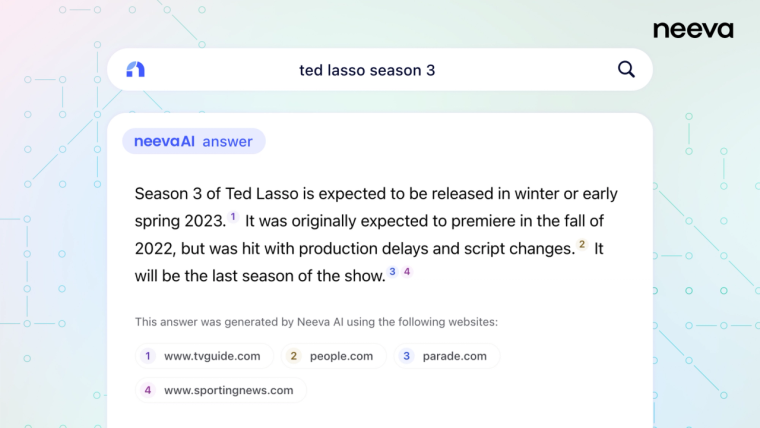Open the neeva logo in top corner
The image size is (760, 428).
point(693,30)
